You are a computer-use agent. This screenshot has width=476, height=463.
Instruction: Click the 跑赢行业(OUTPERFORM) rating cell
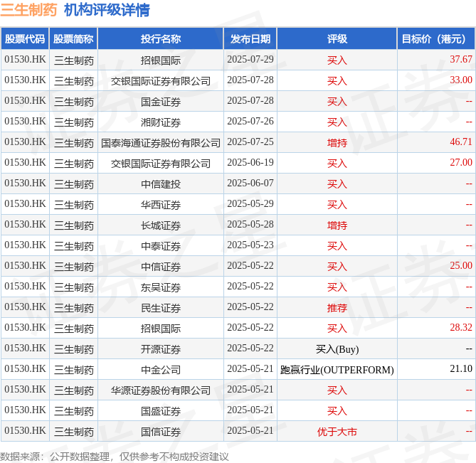tap(337, 370)
